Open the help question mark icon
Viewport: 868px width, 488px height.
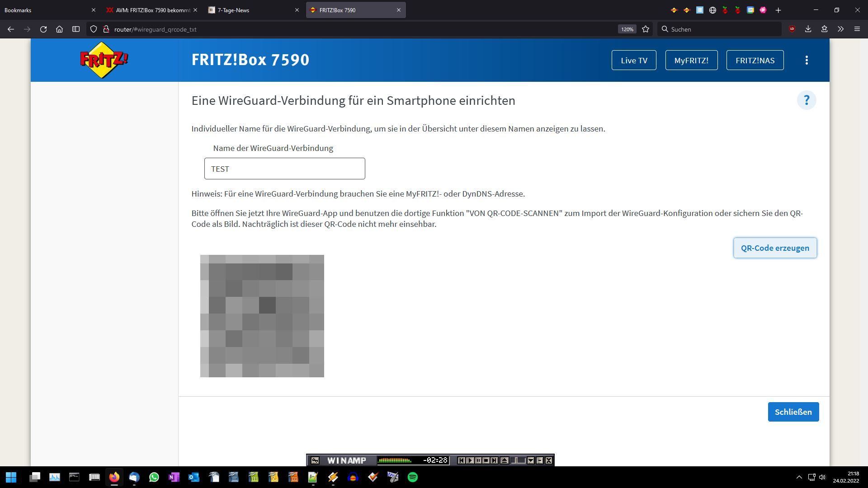click(x=806, y=100)
